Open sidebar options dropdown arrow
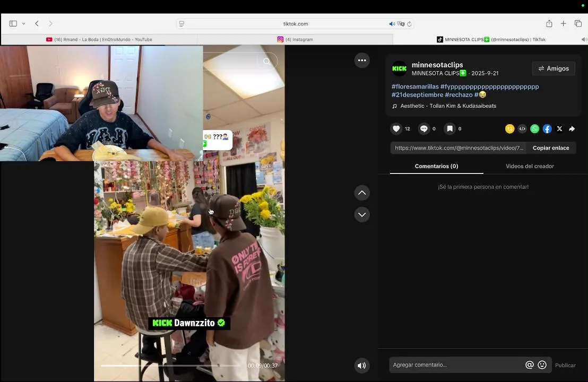This screenshot has height=382, width=588. pos(24,24)
